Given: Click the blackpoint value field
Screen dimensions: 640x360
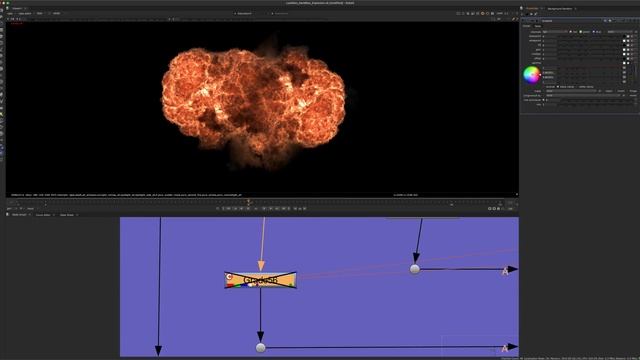Looking at the screenshot, I should (x=550, y=36).
